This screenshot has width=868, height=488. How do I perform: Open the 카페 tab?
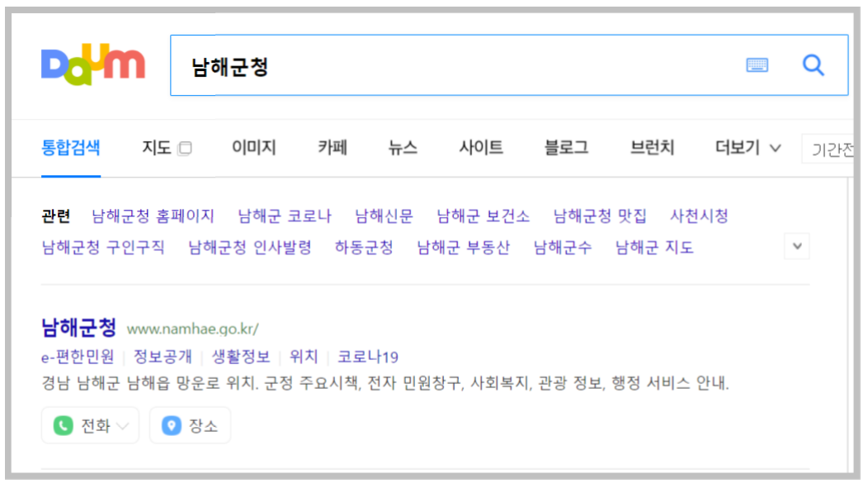(x=333, y=147)
